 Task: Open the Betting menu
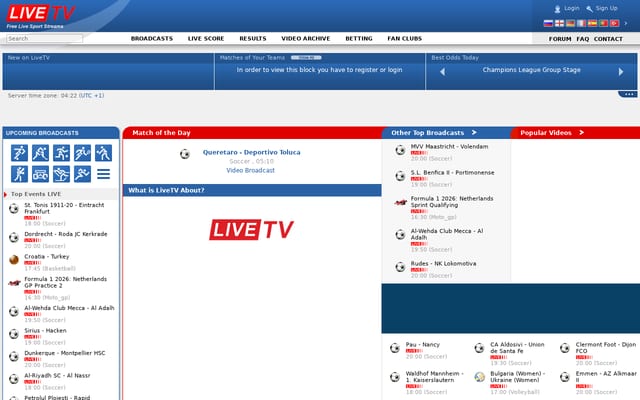click(x=359, y=38)
